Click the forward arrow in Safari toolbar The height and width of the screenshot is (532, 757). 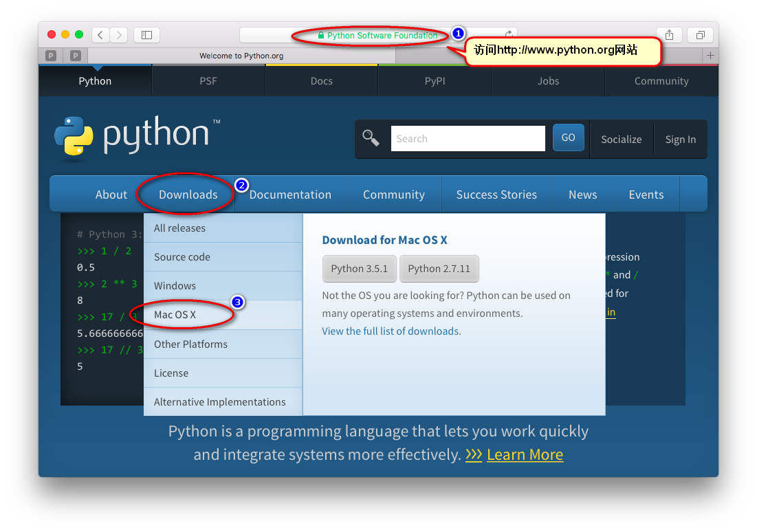[118, 34]
